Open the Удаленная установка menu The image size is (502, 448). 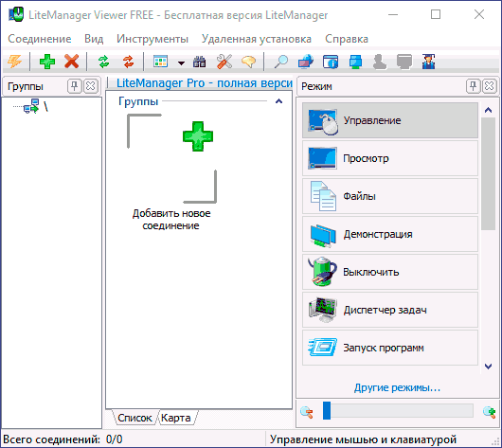click(257, 39)
